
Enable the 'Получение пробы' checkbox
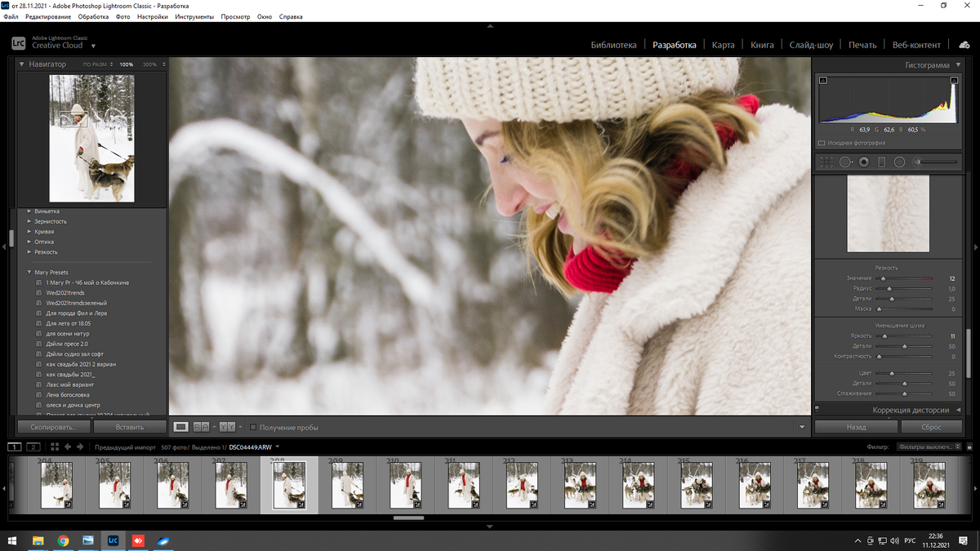[x=253, y=427]
